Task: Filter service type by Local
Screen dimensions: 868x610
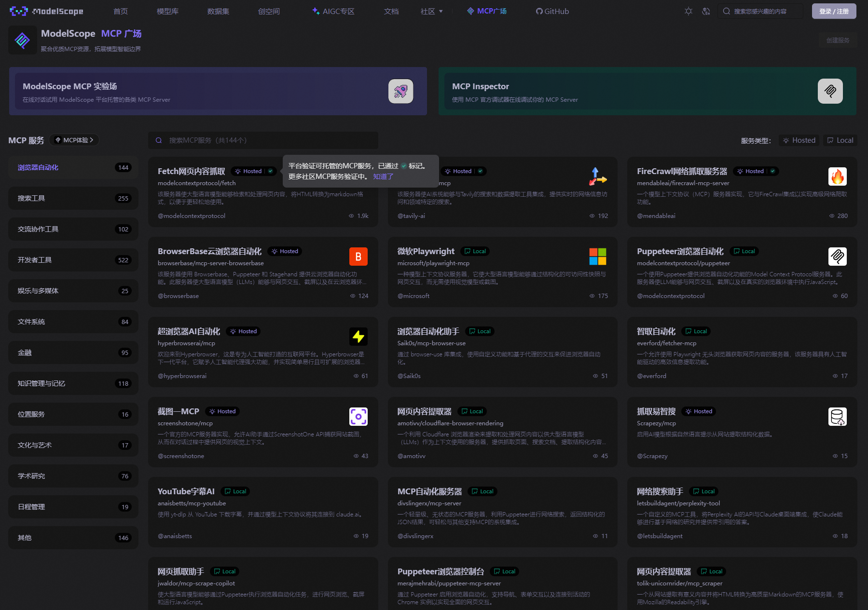Action: (x=840, y=140)
